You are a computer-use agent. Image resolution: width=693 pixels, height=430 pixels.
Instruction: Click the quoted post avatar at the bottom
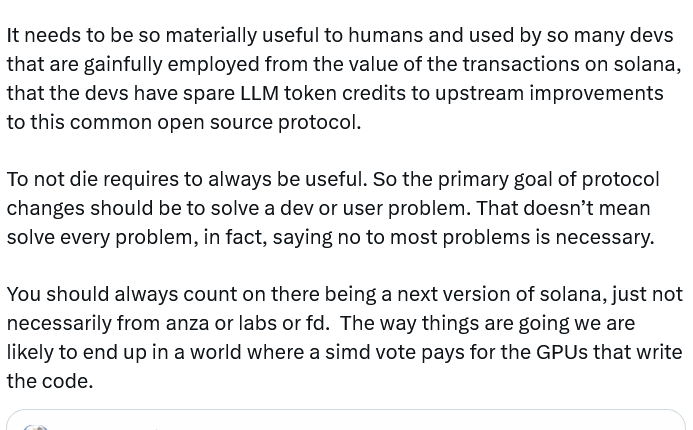click(36, 426)
